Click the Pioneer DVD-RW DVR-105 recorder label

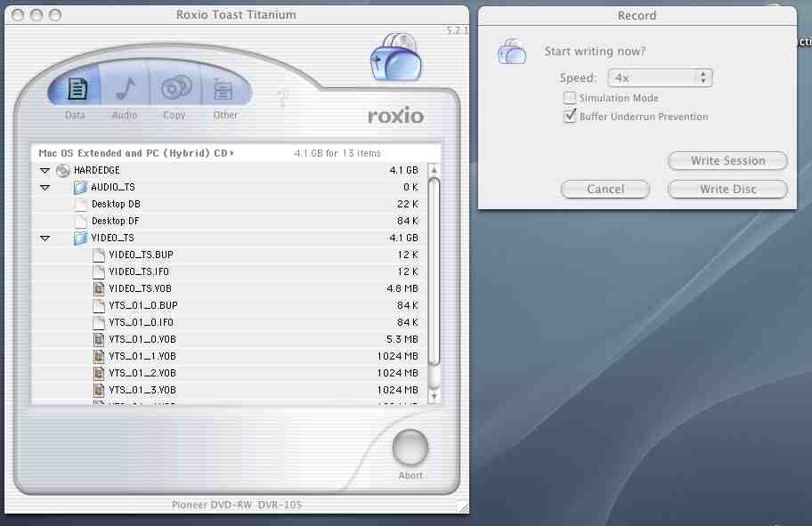pos(236,505)
